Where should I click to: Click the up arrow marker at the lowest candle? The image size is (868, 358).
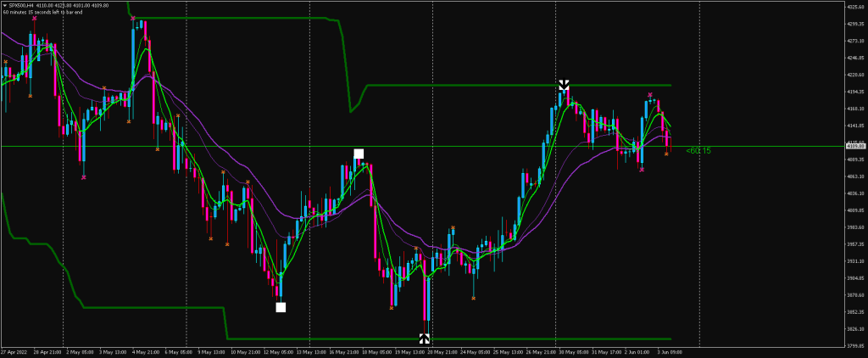(425, 339)
